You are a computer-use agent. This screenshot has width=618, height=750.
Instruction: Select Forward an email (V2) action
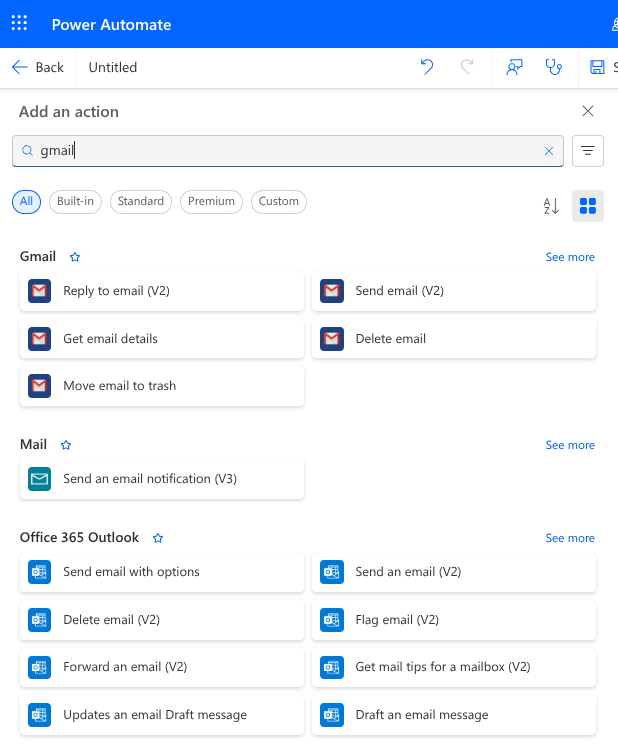[162, 667]
